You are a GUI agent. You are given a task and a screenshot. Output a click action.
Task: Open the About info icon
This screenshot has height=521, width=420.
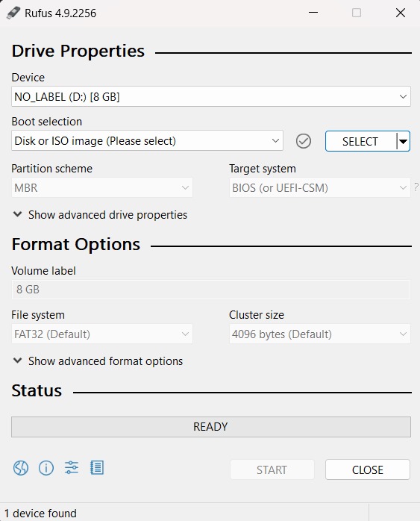click(x=46, y=468)
